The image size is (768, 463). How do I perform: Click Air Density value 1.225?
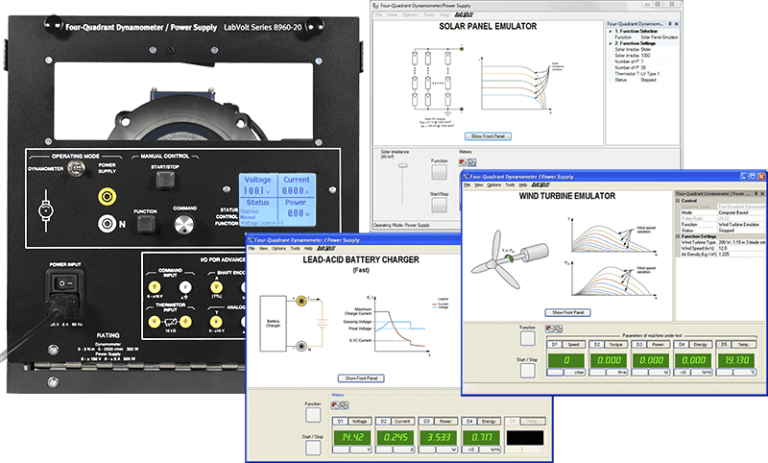click(x=724, y=254)
